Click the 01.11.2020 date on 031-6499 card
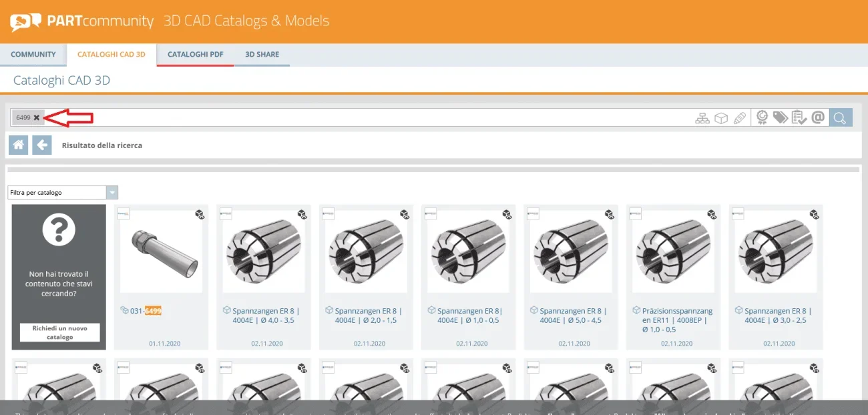 click(x=164, y=344)
